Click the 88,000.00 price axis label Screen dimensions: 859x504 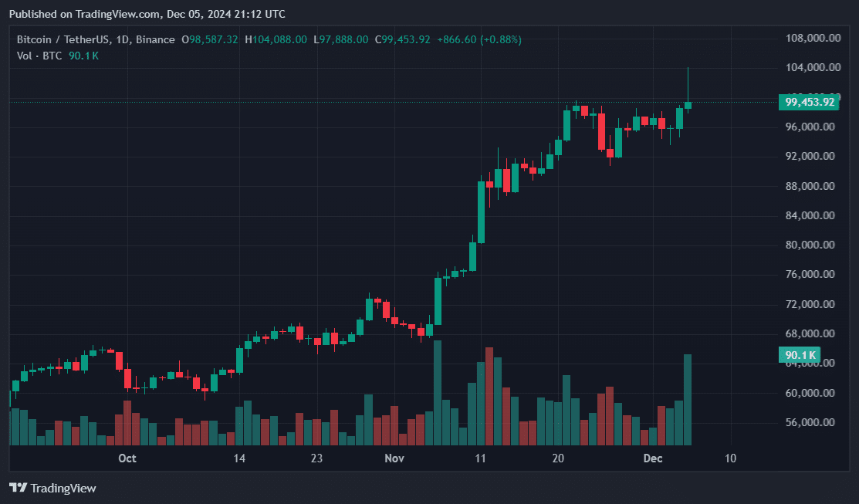(x=810, y=186)
